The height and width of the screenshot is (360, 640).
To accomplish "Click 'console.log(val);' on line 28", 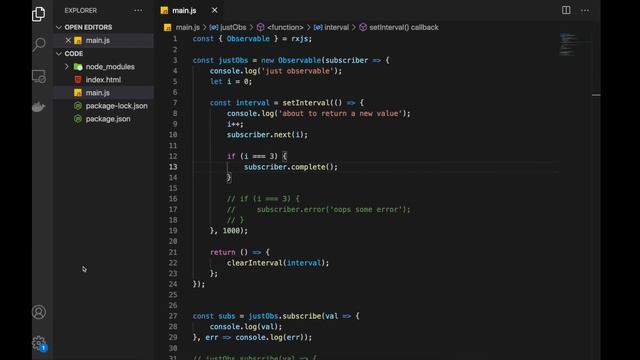I will click(246, 327).
